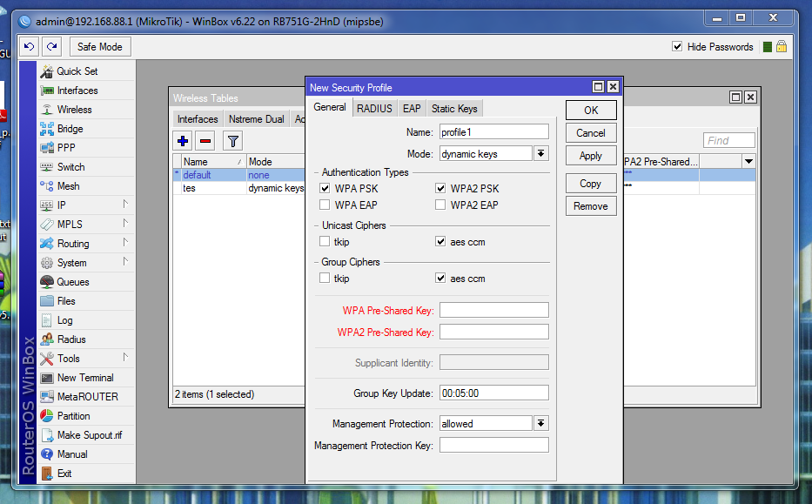
Task: Open MetaROUTER from the sidebar
Action: coord(87,397)
